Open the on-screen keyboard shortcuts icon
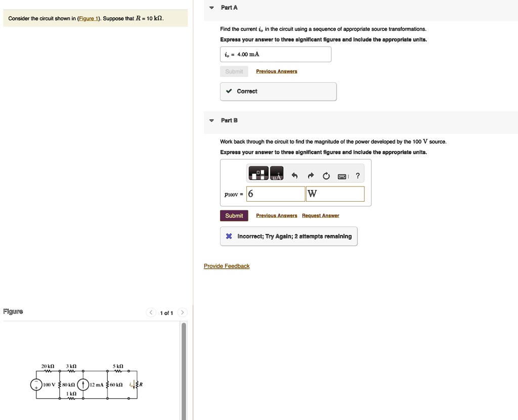This screenshot has width=518, height=420. tap(342, 176)
